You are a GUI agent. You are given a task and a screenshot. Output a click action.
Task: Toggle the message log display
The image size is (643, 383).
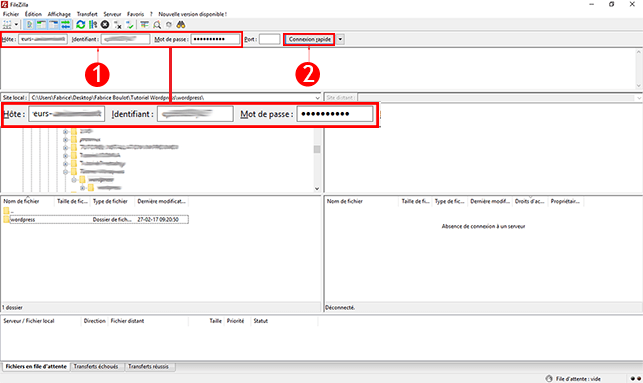point(30,25)
